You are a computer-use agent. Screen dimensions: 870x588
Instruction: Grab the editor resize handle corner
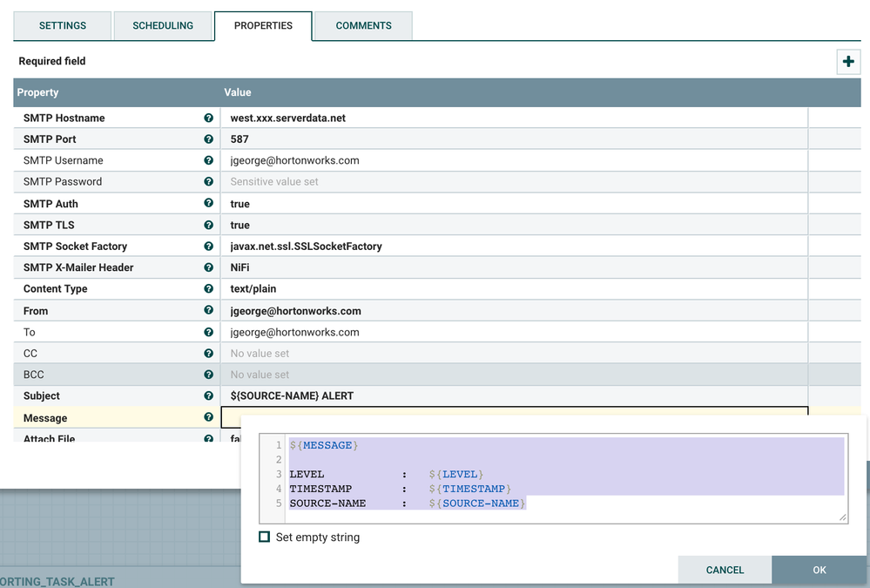[842, 517]
